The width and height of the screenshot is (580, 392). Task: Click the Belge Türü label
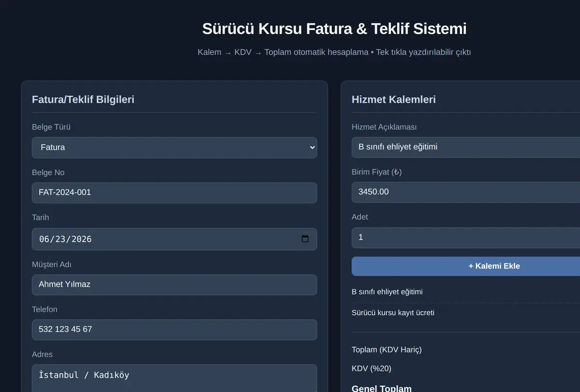pos(51,127)
